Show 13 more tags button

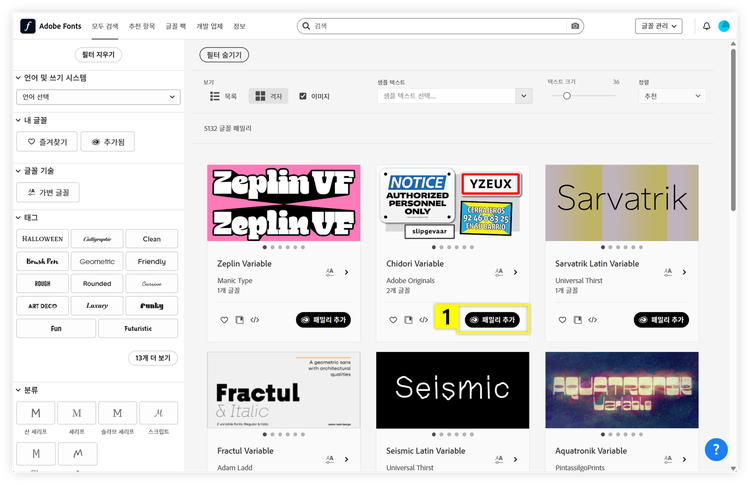click(153, 358)
